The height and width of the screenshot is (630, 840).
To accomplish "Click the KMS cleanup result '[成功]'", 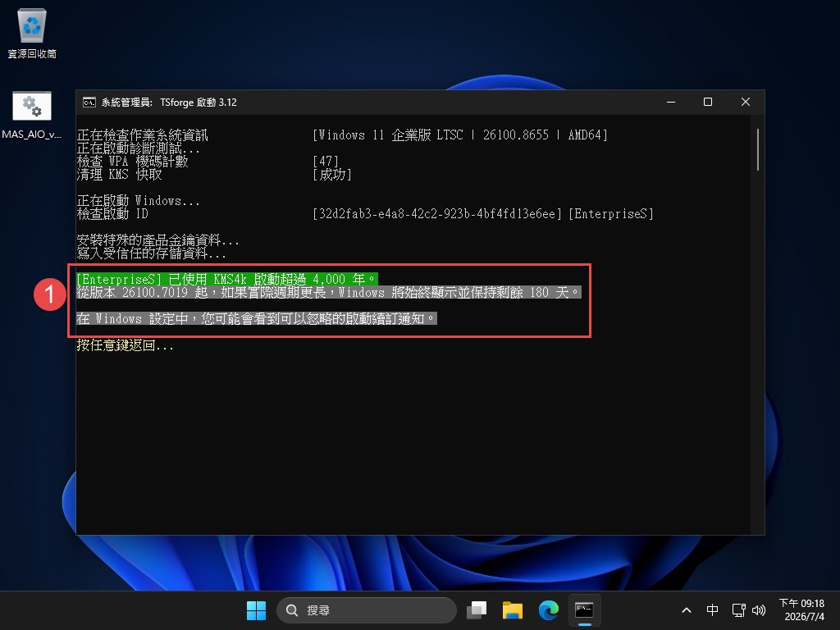I will pyautogui.click(x=332, y=174).
